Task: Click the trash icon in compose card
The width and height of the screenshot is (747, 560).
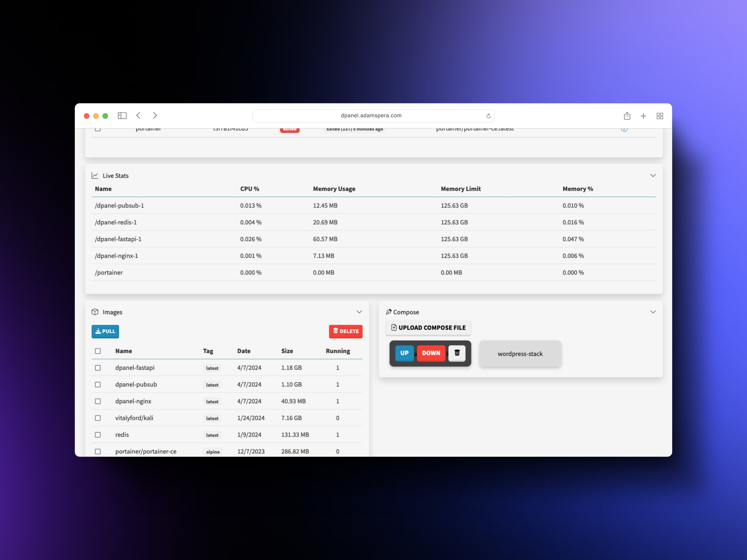Action: (x=457, y=353)
